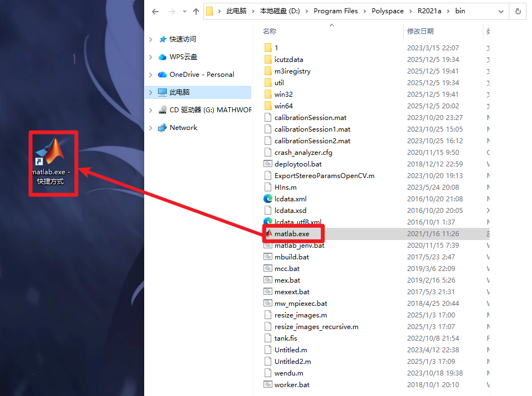Screen dimensions: 532x396
Task: Select Untitled.m file name
Action: 291,350
